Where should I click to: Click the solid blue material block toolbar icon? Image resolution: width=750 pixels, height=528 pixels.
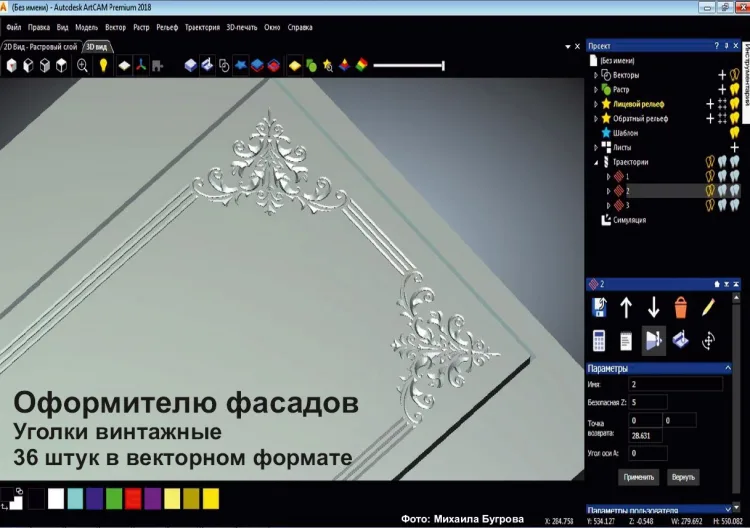(190, 66)
